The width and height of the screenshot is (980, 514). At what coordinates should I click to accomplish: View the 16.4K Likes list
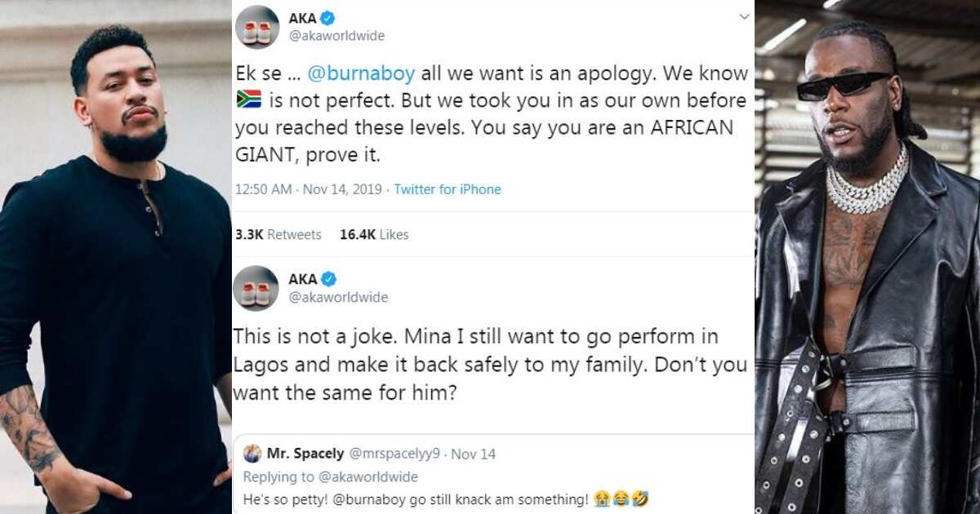pos(374,234)
